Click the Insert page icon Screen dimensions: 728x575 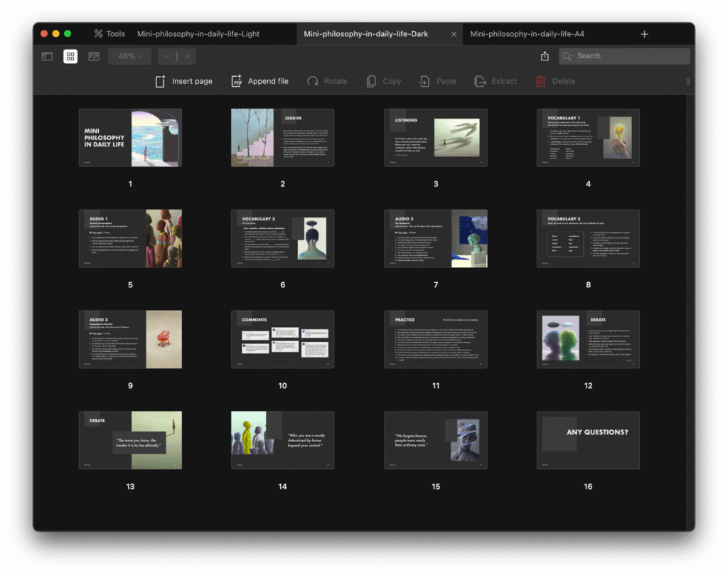click(x=161, y=81)
